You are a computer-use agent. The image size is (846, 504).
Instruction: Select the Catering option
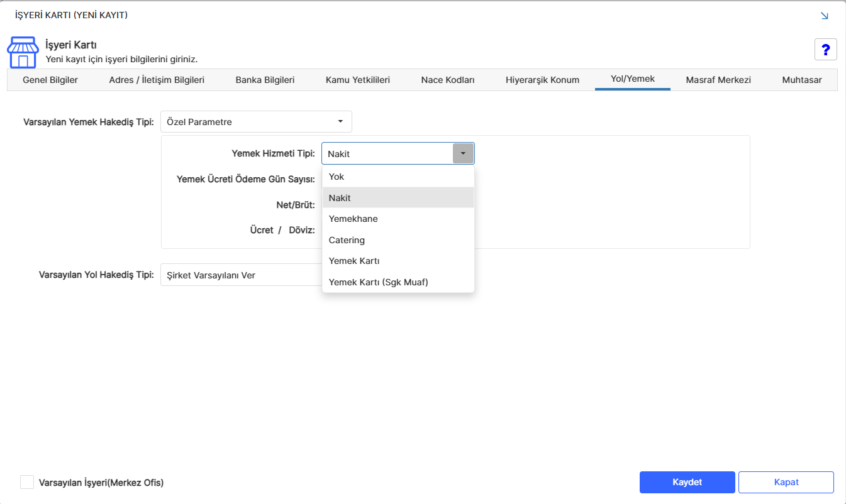(398, 240)
